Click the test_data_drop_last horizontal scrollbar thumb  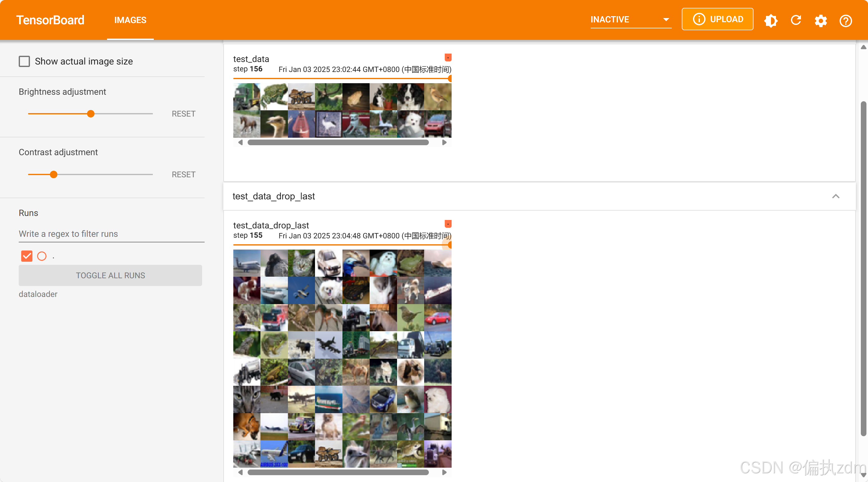click(x=338, y=472)
